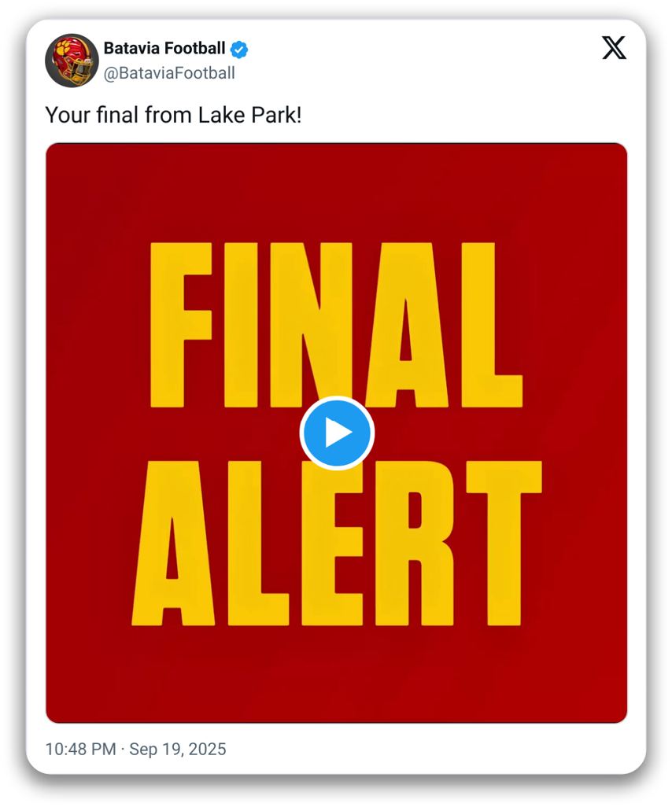672x807 pixels.
Task: Open the Batavia Football display name
Action: [x=164, y=49]
